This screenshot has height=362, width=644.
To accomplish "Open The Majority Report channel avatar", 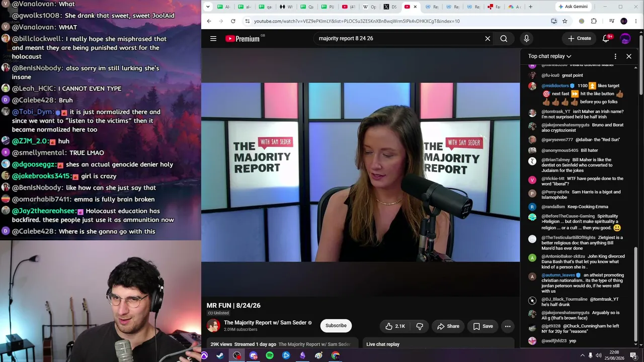I will [x=213, y=326].
